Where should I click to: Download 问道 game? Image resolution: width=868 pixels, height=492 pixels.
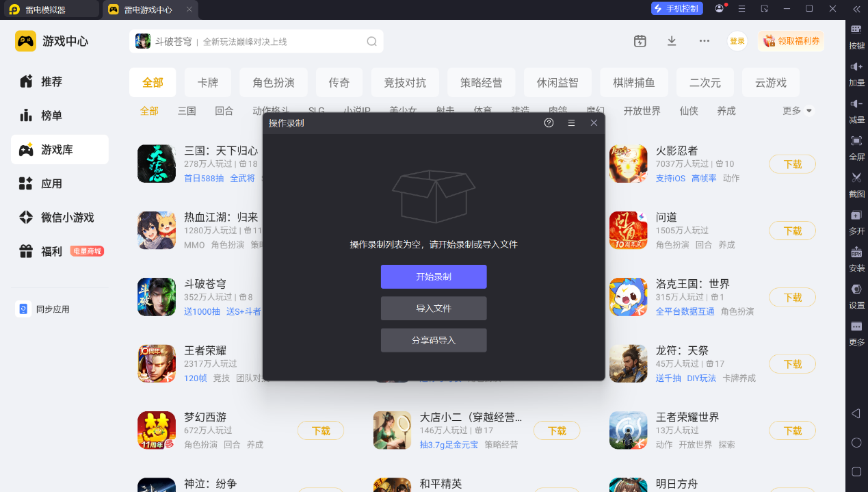tap(793, 231)
